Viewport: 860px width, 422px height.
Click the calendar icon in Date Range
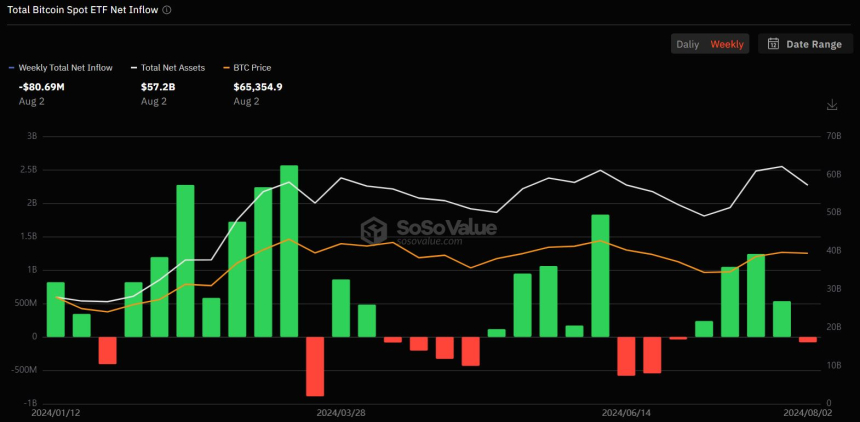tap(773, 44)
